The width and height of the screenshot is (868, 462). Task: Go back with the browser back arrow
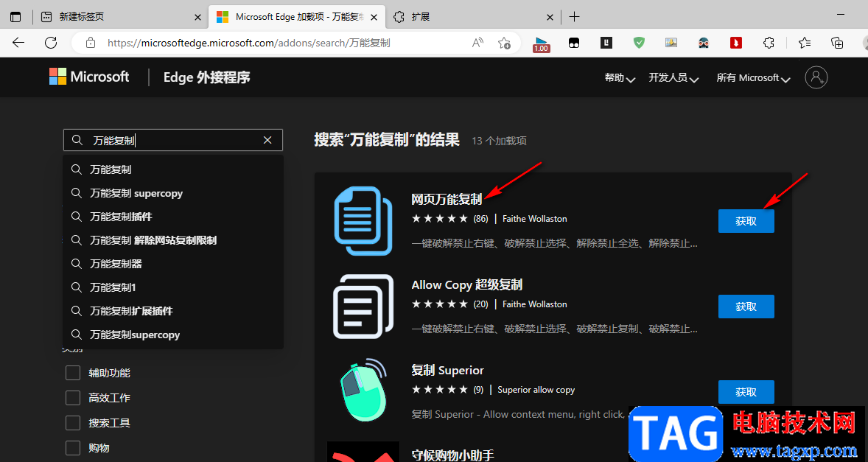(18, 43)
